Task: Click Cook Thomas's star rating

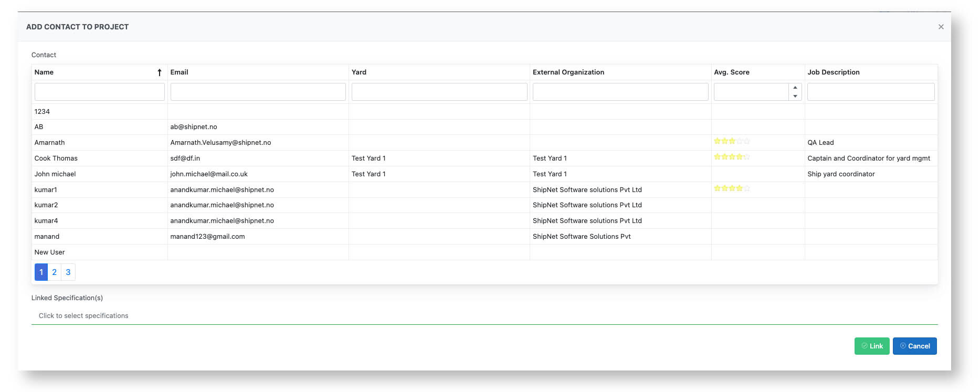Action: pyautogui.click(x=732, y=157)
